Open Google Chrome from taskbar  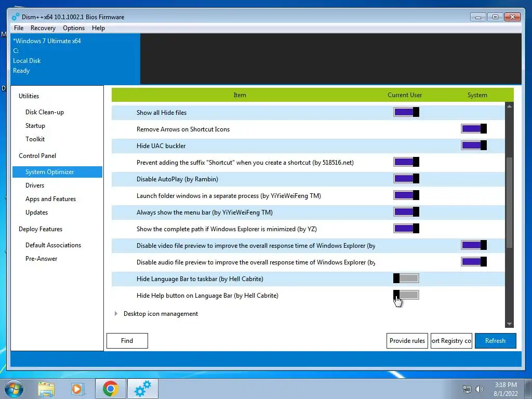point(110,389)
